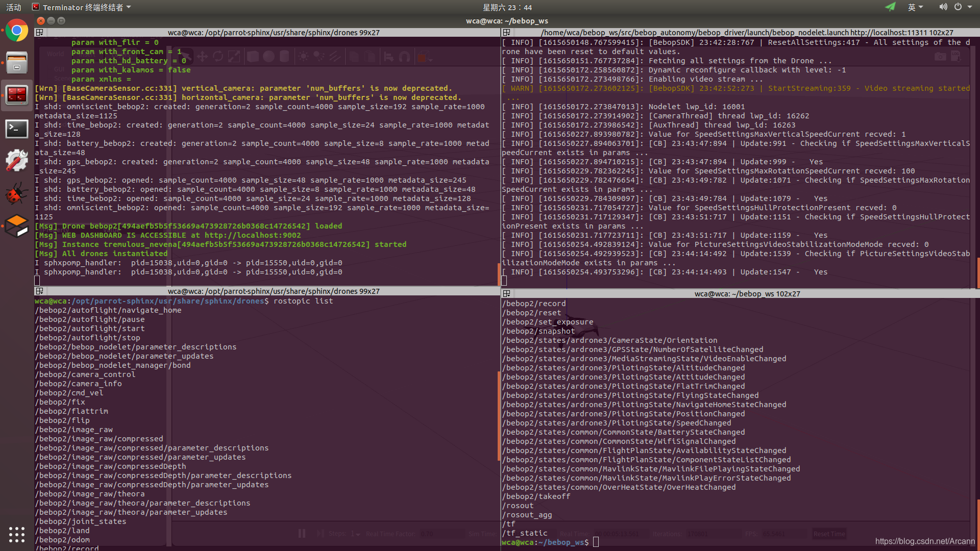Image resolution: width=980 pixels, height=551 pixels.
Task: Click '/bebop2/autoflight/stop' line
Action: (87, 338)
